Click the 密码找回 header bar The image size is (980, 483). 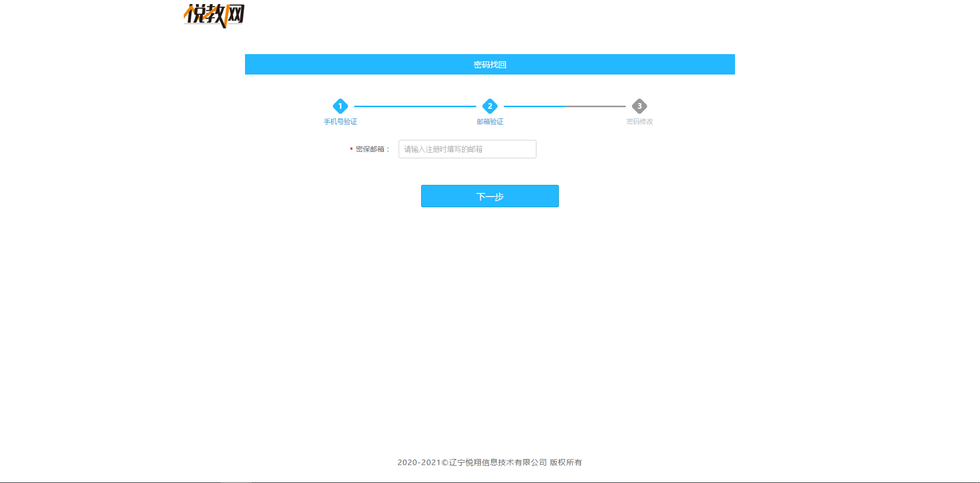point(490,64)
